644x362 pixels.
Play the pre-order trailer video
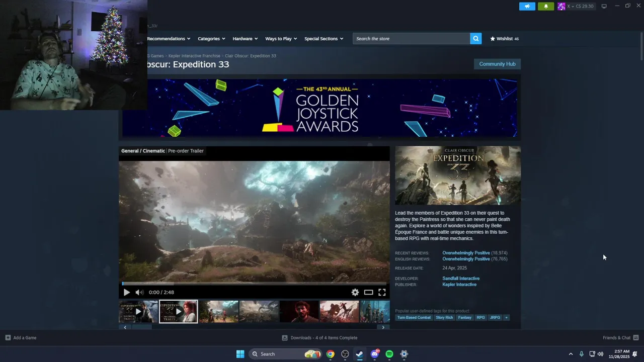(126, 292)
